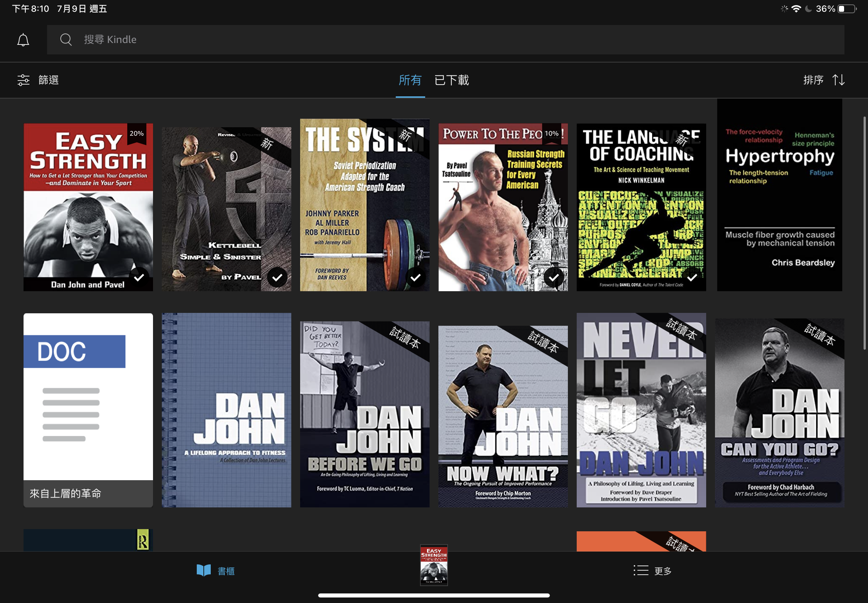The width and height of the screenshot is (868, 603).
Task: Go to the 書櫃 library tab
Action: tap(216, 571)
